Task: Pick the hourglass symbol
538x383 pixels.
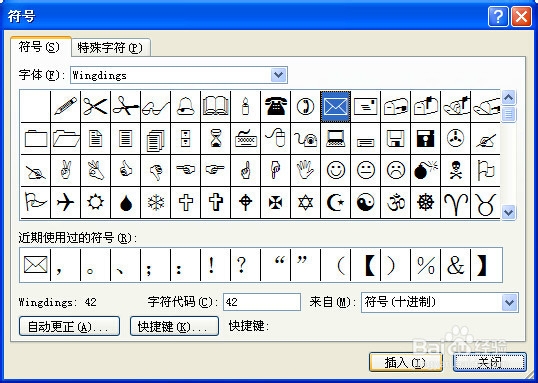Action: (215, 139)
